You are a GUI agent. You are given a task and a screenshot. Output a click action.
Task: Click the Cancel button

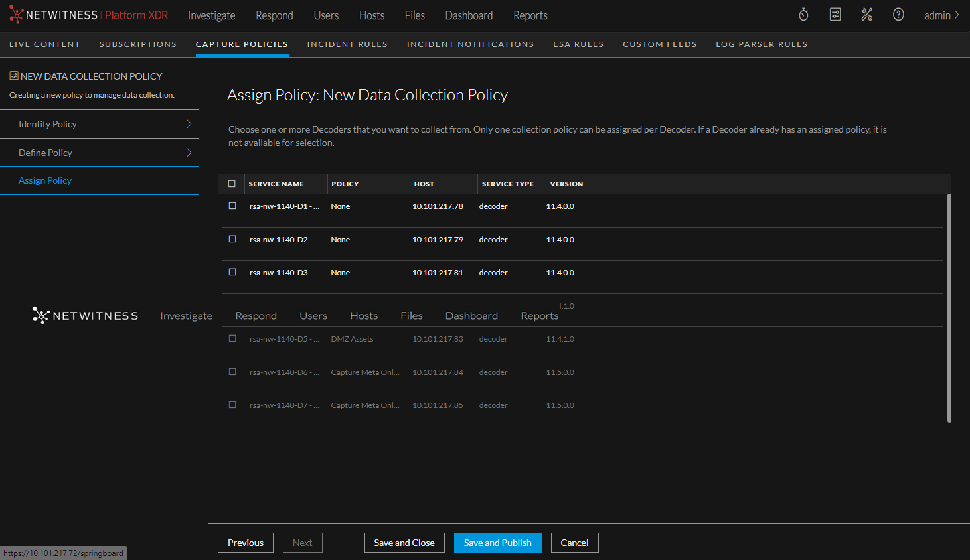[574, 542]
